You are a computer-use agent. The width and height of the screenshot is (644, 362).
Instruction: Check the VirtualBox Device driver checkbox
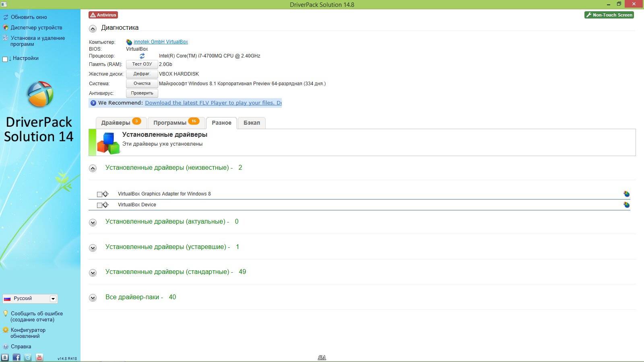[x=99, y=205]
